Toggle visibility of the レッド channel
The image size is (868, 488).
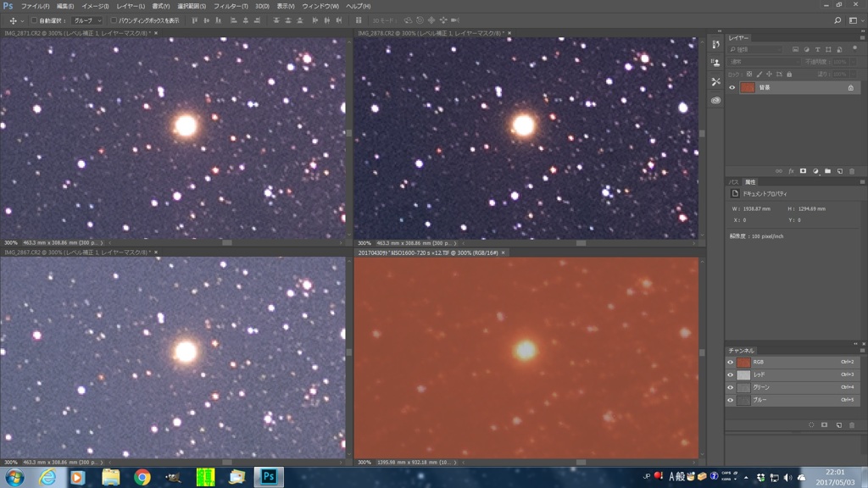(x=731, y=374)
